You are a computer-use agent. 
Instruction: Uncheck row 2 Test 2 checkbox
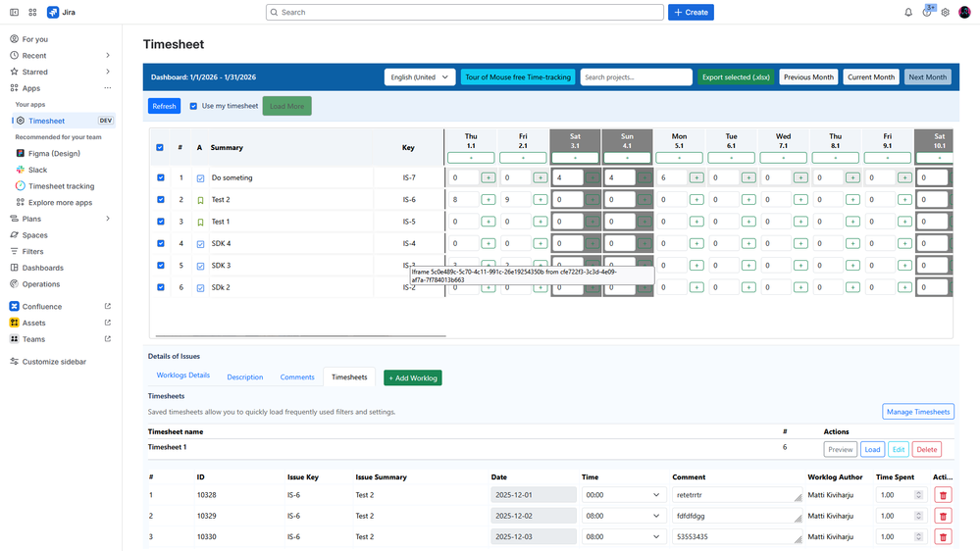click(x=161, y=199)
